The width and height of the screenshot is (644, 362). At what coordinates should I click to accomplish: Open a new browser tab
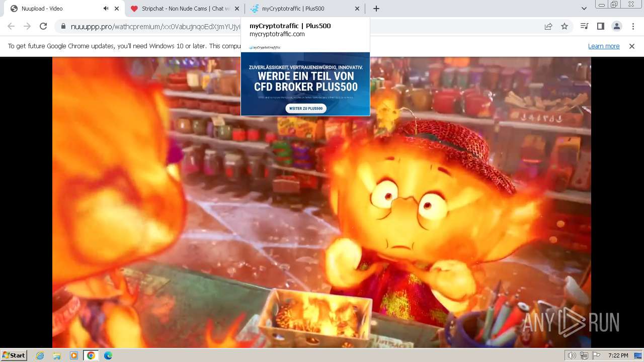click(x=376, y=9)
